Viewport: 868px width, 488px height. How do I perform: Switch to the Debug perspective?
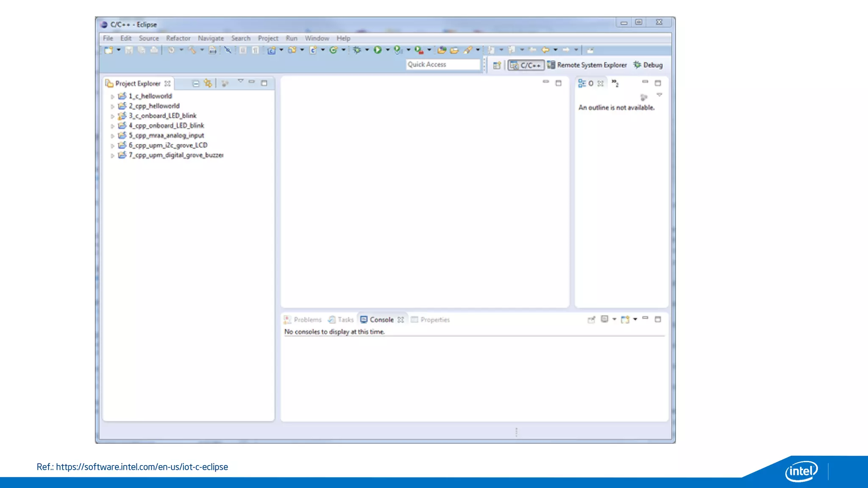[648, 65]
